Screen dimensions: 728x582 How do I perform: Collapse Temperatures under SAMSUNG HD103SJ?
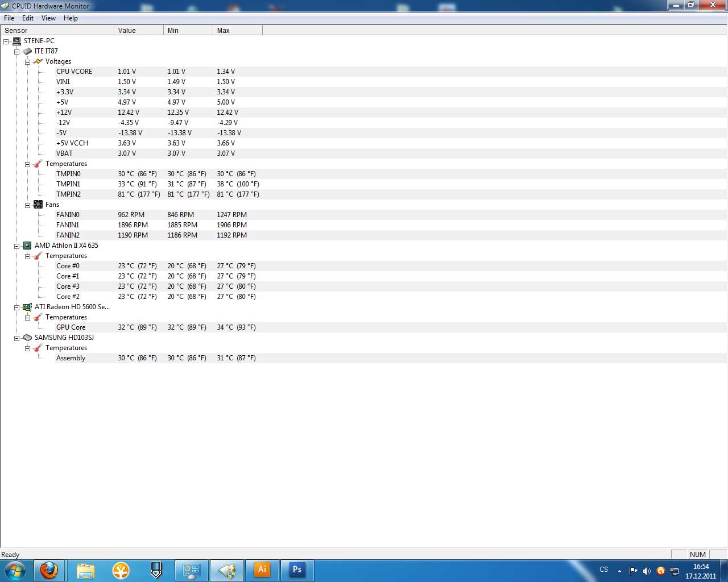tap(27, 348)
